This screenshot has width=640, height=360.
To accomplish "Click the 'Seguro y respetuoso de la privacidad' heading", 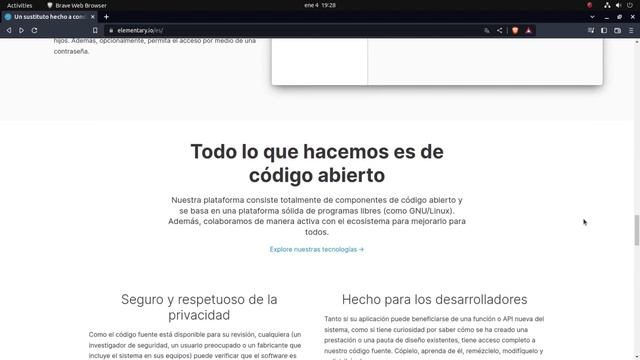I will [199, 307].
